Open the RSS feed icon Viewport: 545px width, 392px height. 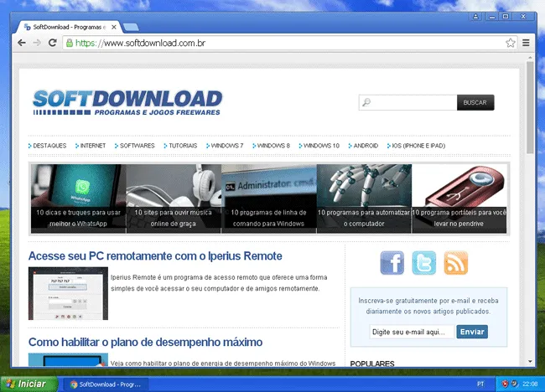tap(456, 263)
